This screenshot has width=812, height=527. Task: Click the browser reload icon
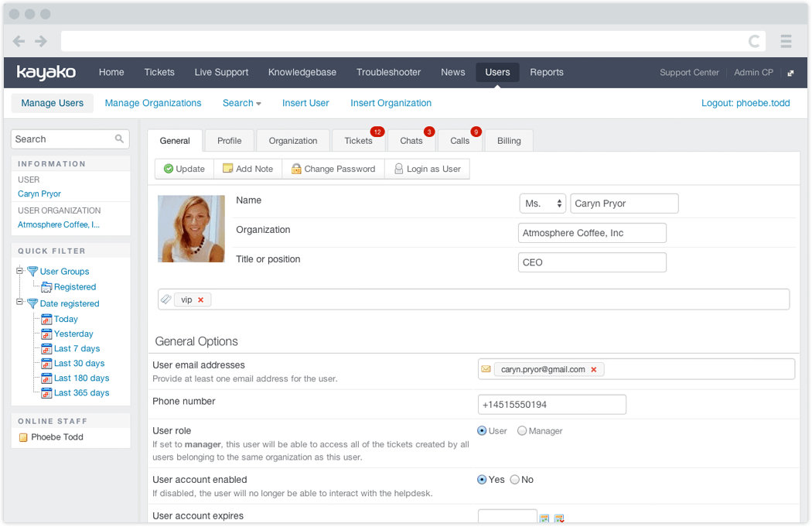[754, 42]
